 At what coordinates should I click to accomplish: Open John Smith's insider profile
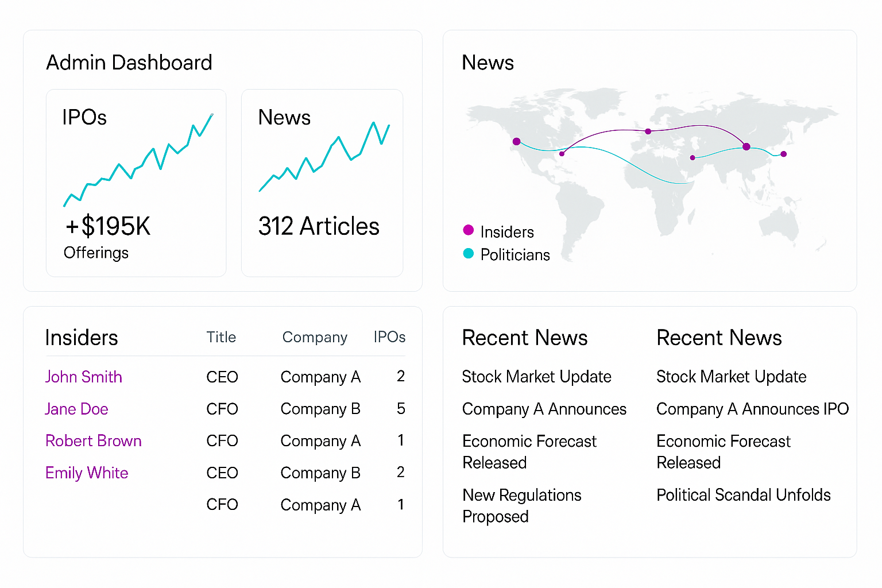(x=84, y=377)
